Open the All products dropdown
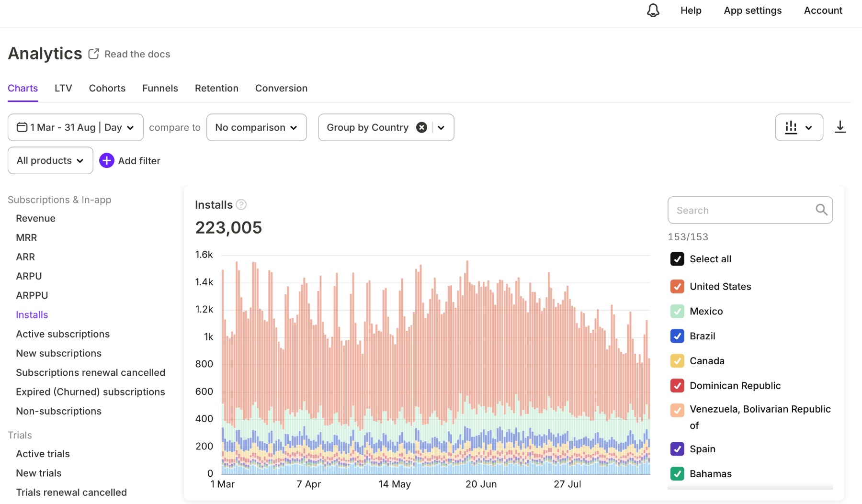This screenshot has height=504, width=862. pyautogui.click(x=50, y=160)
